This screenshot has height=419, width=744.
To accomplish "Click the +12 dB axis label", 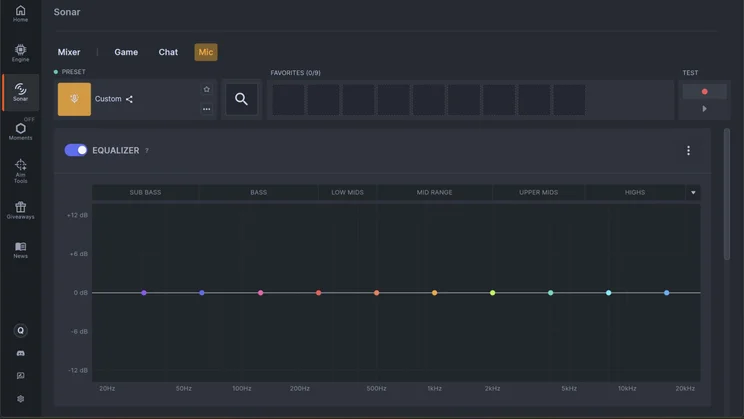I will (x=77, y=215).
